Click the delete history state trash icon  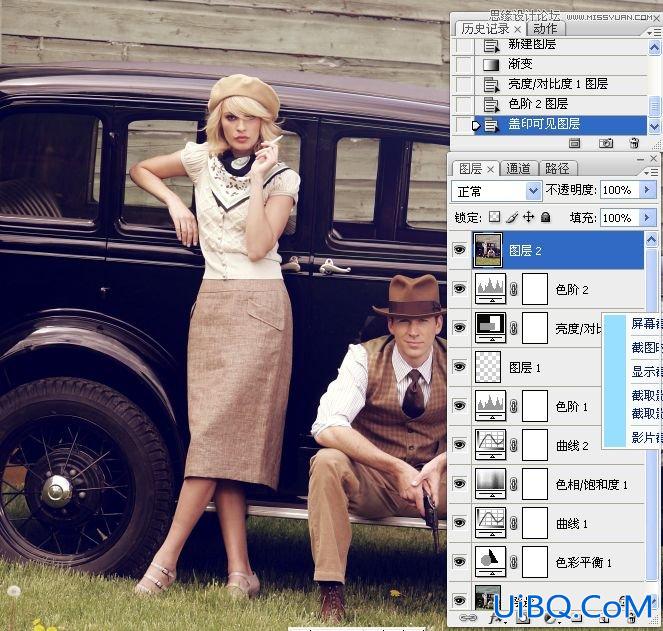coord(634,143)
